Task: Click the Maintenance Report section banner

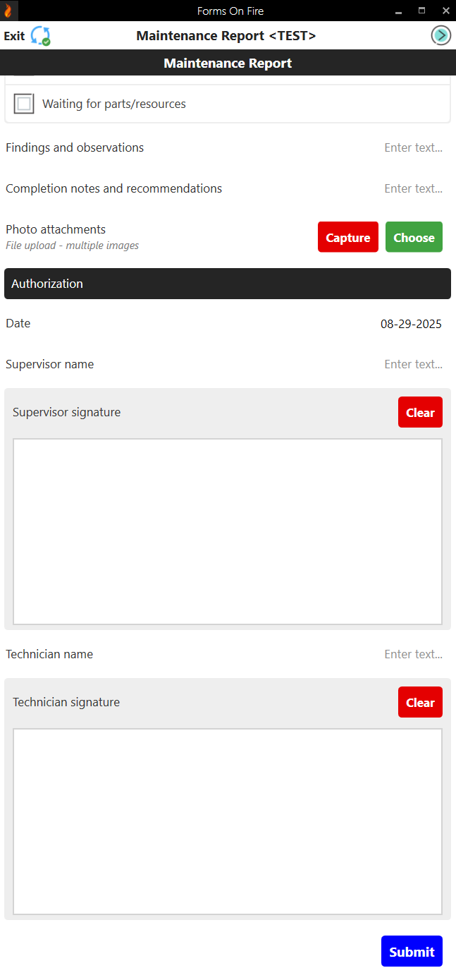Action: 227,63
